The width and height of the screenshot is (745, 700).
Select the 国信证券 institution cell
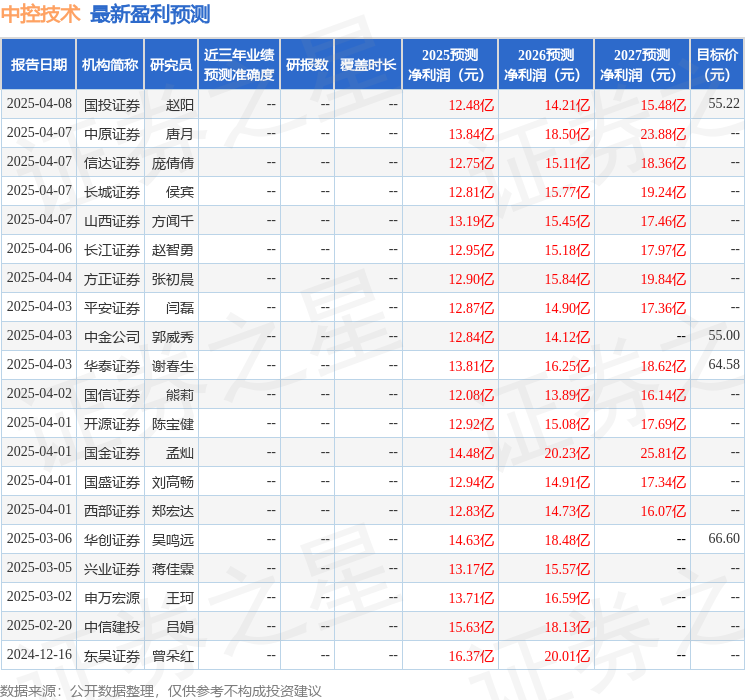[112, 395]
